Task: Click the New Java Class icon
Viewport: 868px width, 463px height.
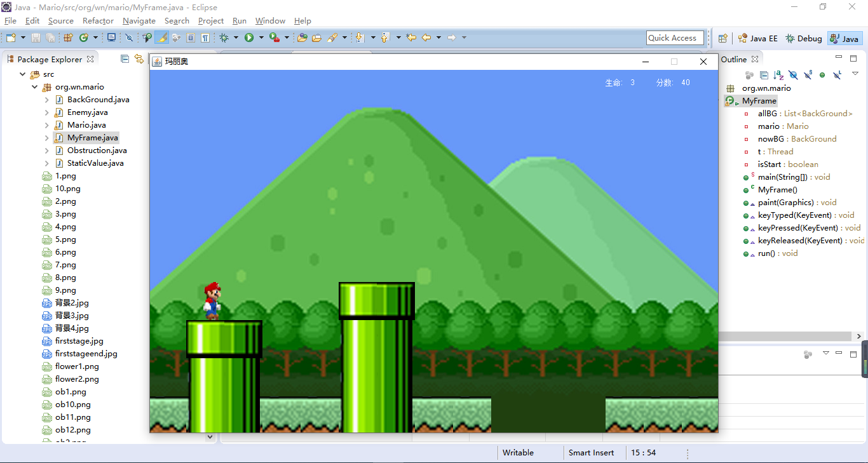Action: click(x=83, y=38)
